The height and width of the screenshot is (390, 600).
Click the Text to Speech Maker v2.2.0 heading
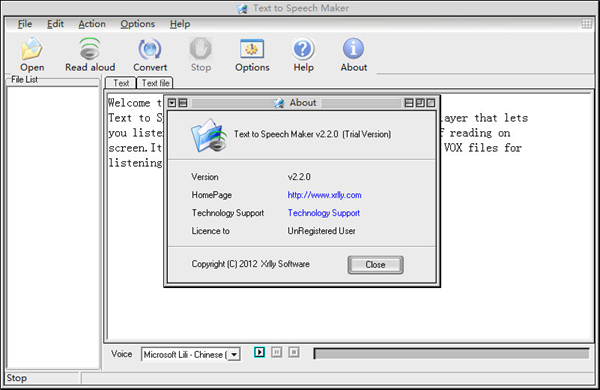pos(312,134)
